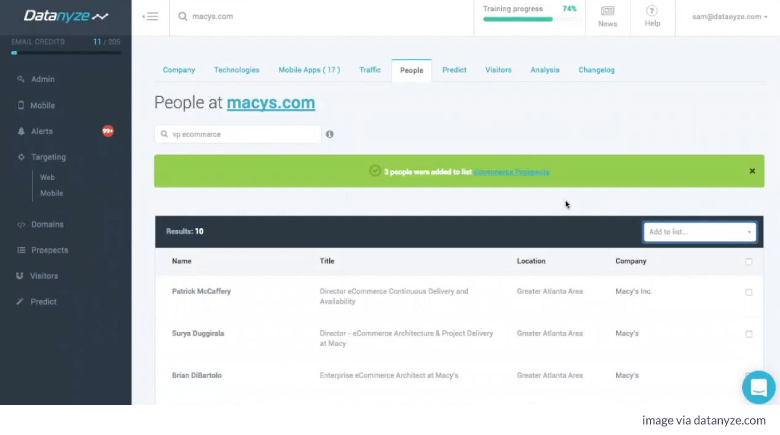780x435 pixels.
Task: Click the vp ecommerce people search field
Action: [238, 134]
